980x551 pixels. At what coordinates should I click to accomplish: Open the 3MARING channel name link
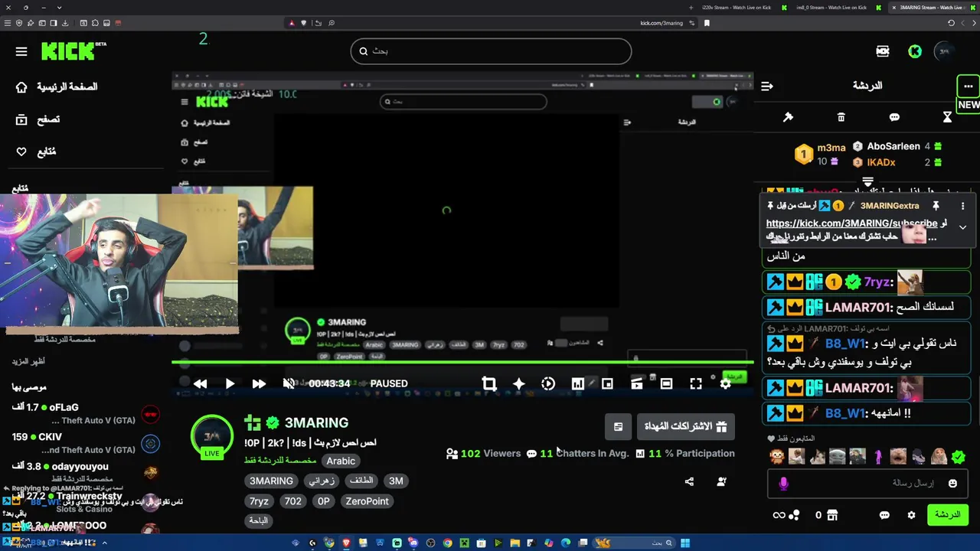pos(316,422)
